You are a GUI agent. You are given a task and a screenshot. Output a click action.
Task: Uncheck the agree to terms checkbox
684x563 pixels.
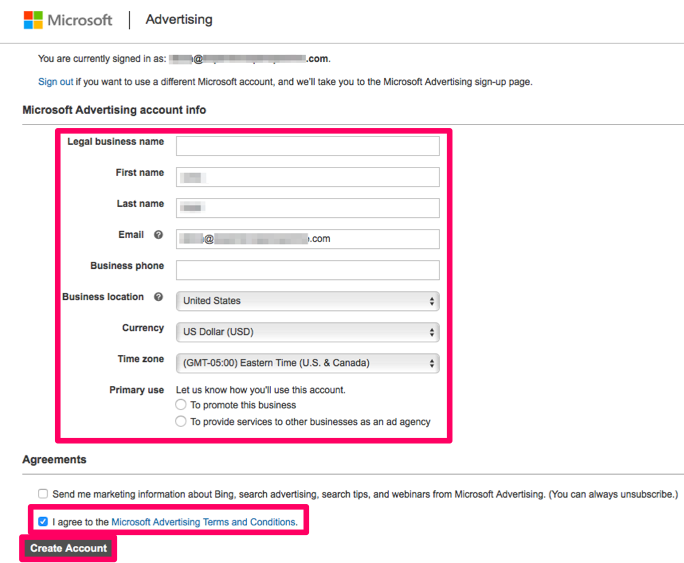tap(43, 522)
